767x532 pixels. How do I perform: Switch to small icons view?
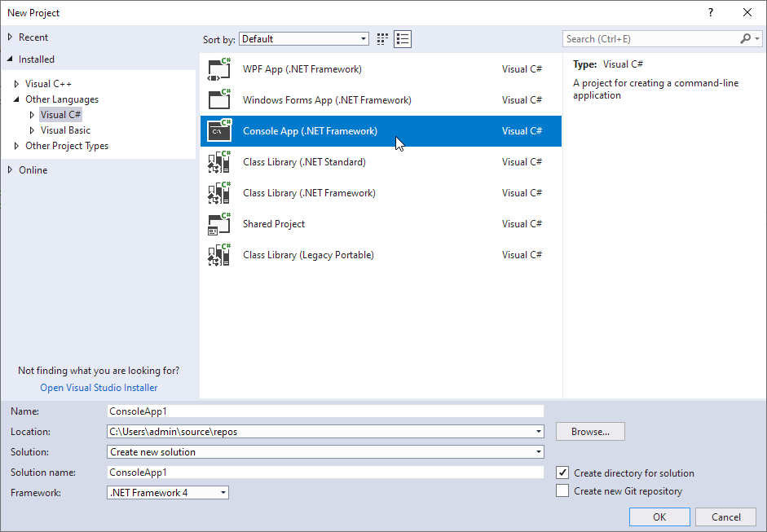tap(382, 39)
